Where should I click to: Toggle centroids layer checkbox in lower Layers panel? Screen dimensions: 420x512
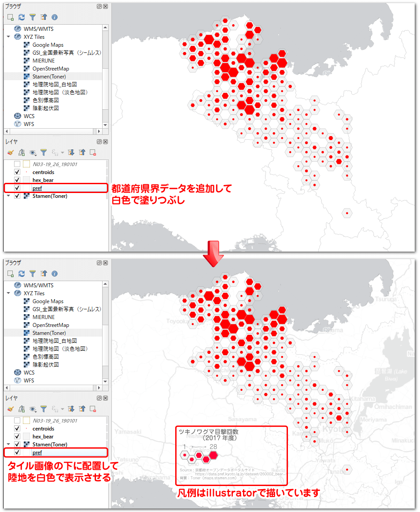(17, 428)
